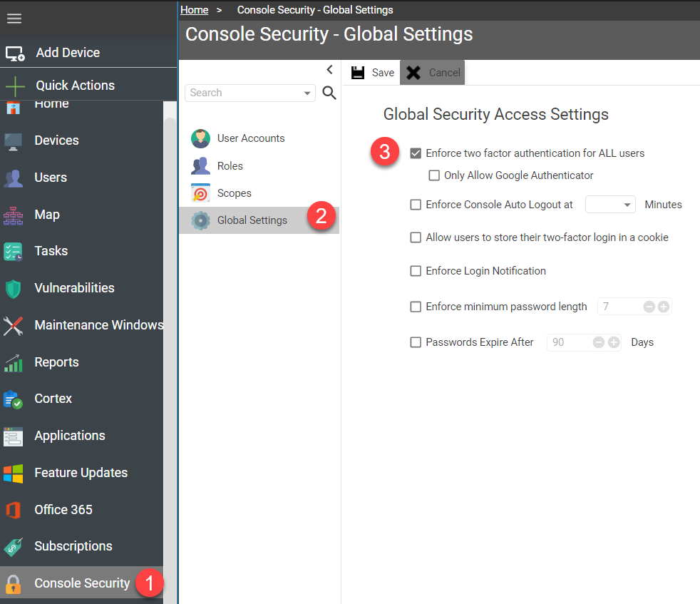Increase password expiry days value
This screenshot has width=700, height=604.
coord(614,342)
